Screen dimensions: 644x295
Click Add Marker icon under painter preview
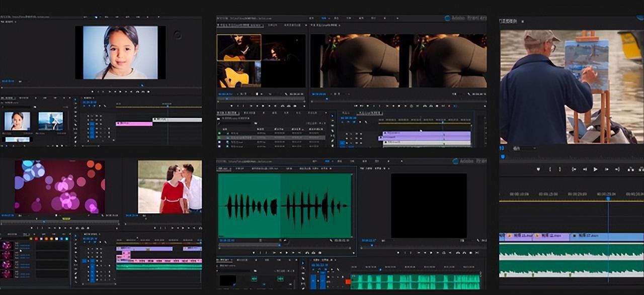(x=538, y=169)
